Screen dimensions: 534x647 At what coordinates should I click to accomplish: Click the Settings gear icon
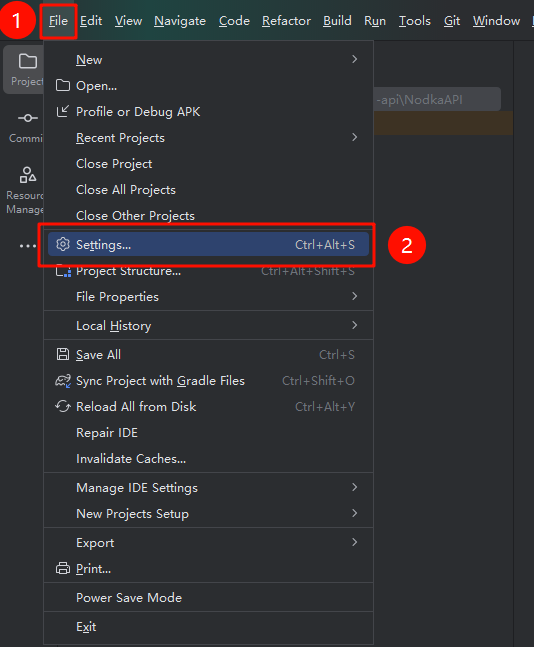(x=63, y=244)
